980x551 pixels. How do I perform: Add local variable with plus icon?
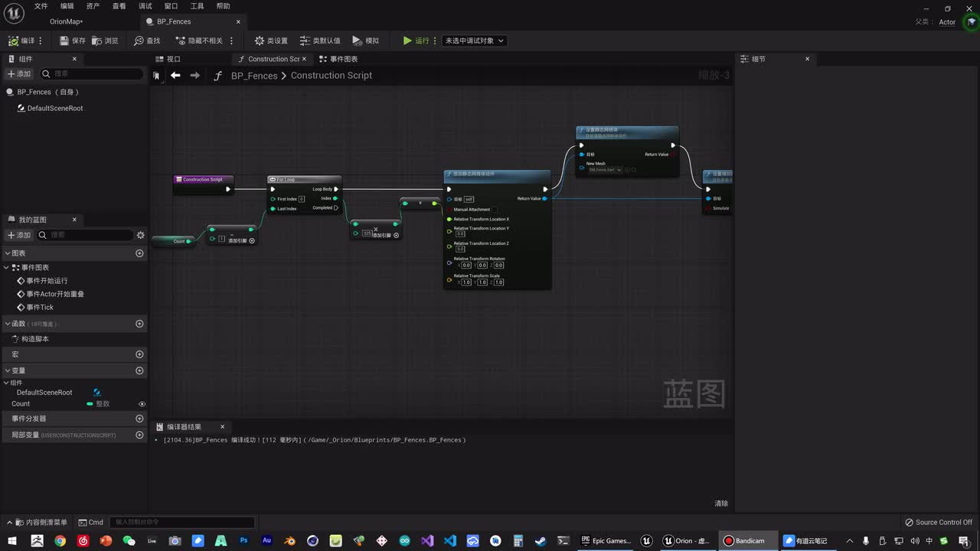tap(139, 435)
